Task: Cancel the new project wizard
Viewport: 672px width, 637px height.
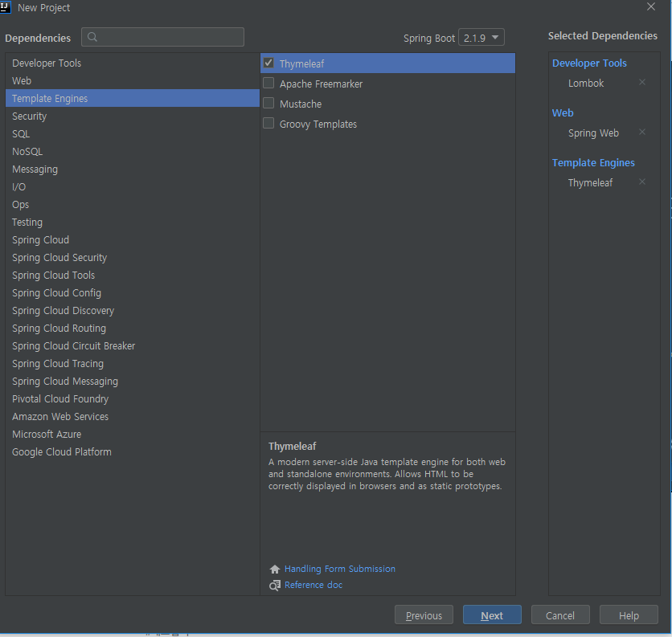Action: (560, 615)
